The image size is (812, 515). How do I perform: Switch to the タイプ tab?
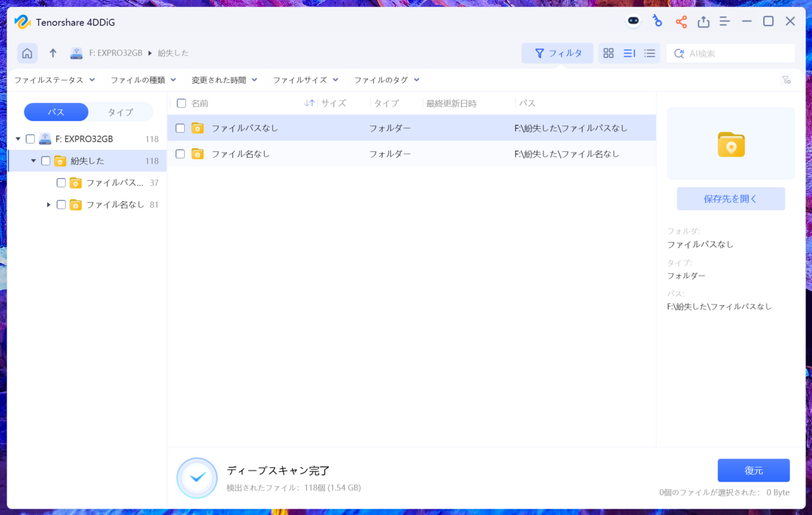[120, 112]
